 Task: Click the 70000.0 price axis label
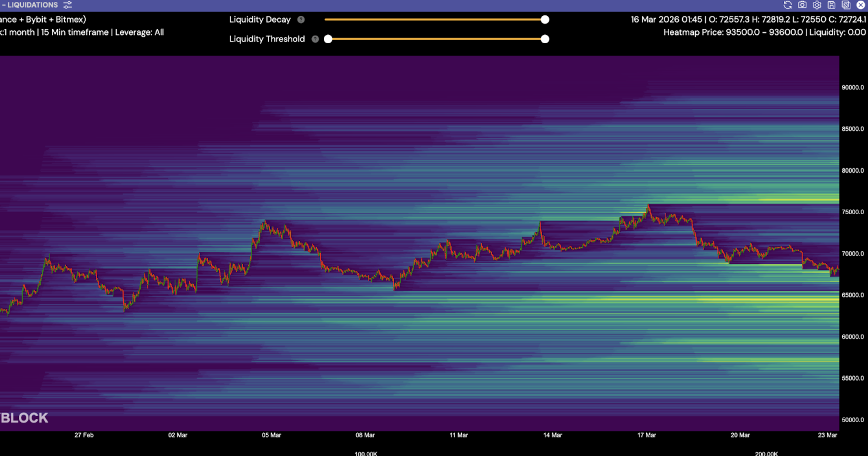[853, 253]
